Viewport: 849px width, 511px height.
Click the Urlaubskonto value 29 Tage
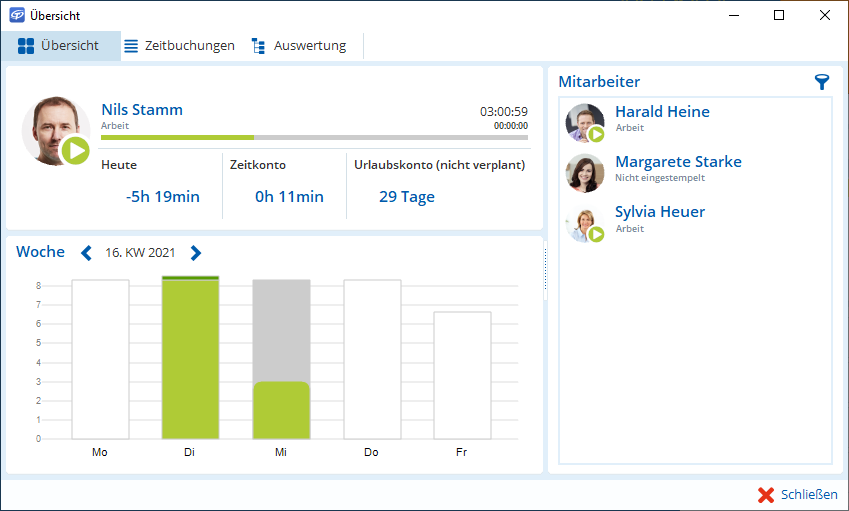point(406,197)
